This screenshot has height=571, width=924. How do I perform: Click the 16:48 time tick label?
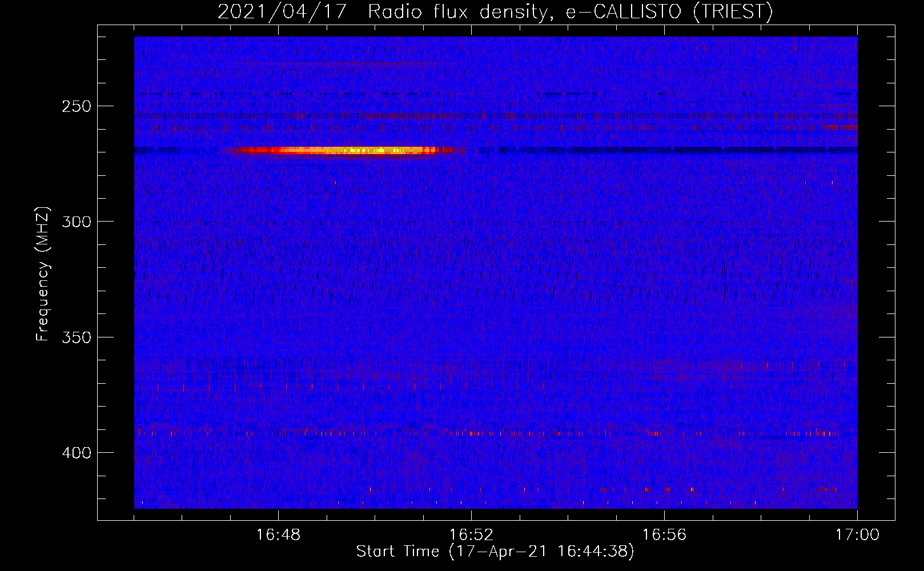[x=278, y=535]
